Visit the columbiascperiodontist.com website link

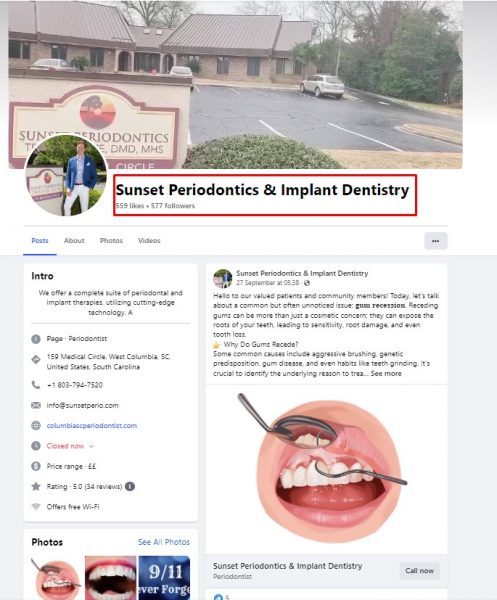coord(92,426)
